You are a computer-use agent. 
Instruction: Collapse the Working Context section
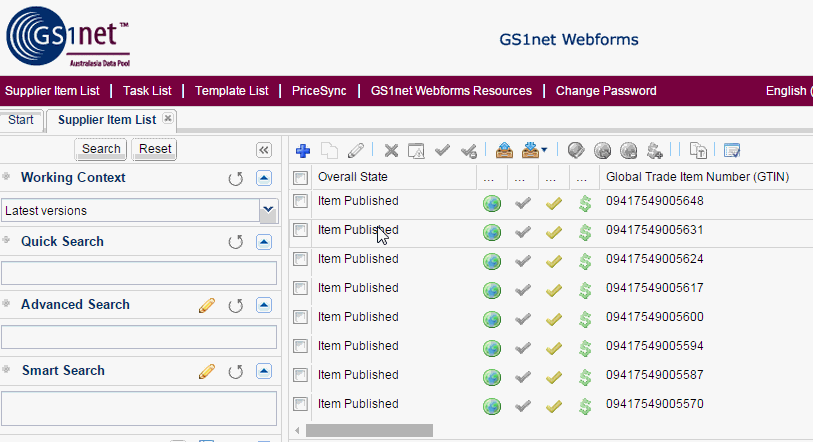(264, 178)
